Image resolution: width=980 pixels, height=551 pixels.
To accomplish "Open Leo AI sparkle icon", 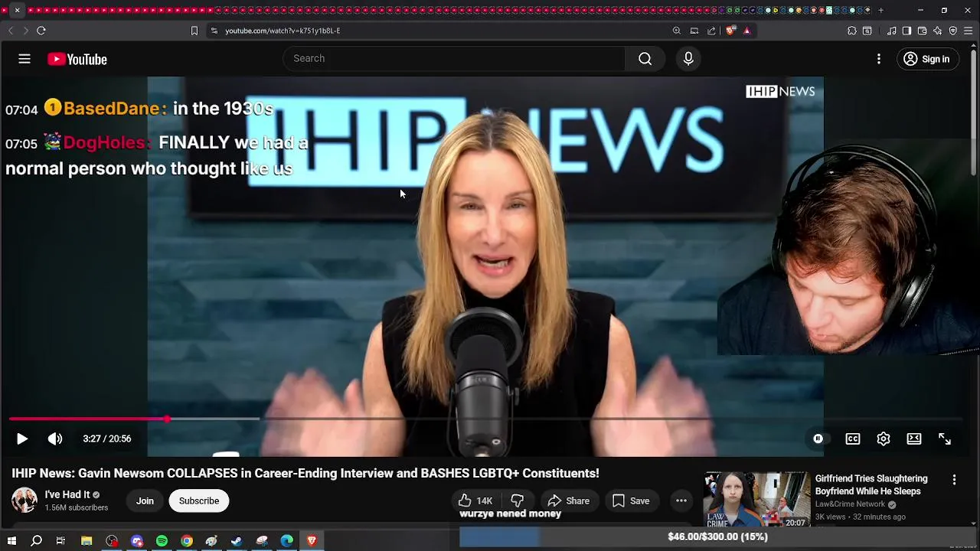I will (937, 31).
